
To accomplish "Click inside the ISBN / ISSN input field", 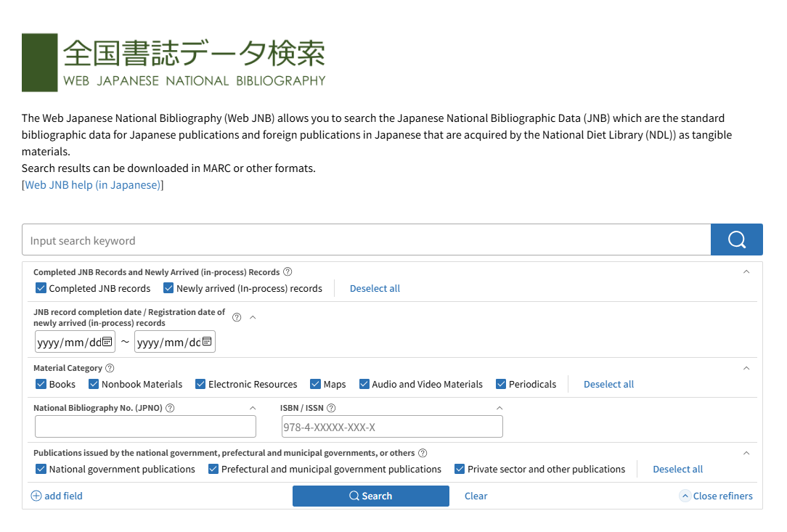I will [x=392, y=426].
